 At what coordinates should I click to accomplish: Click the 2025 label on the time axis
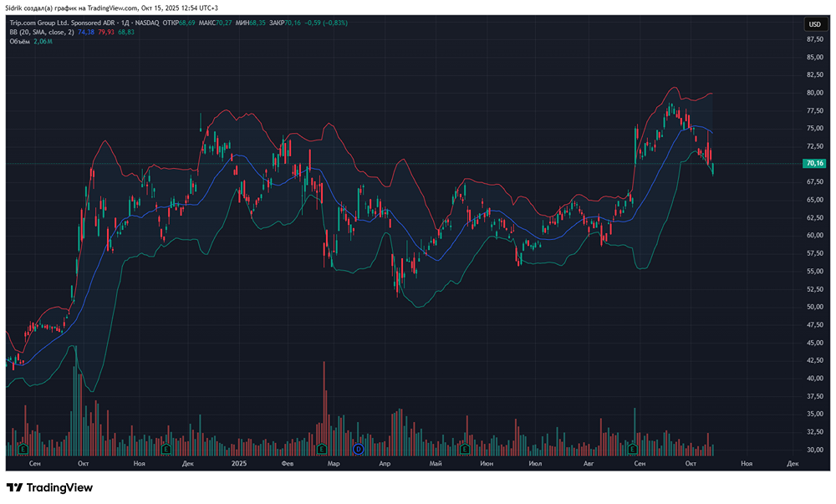click(x=239, y=462)
